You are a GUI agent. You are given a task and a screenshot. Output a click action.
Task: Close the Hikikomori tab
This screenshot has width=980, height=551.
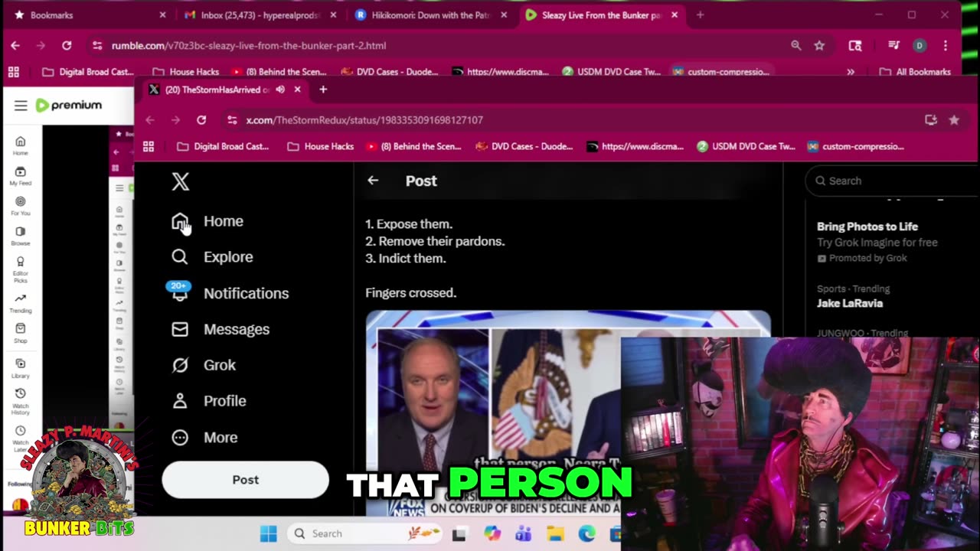[x=503, y=15]
